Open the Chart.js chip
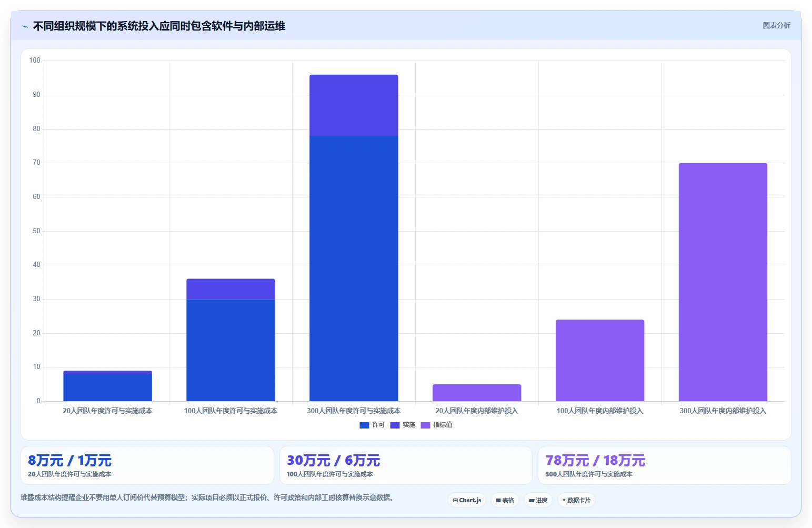This screenshot has width=812, height=528. click(x=467, y=500)
